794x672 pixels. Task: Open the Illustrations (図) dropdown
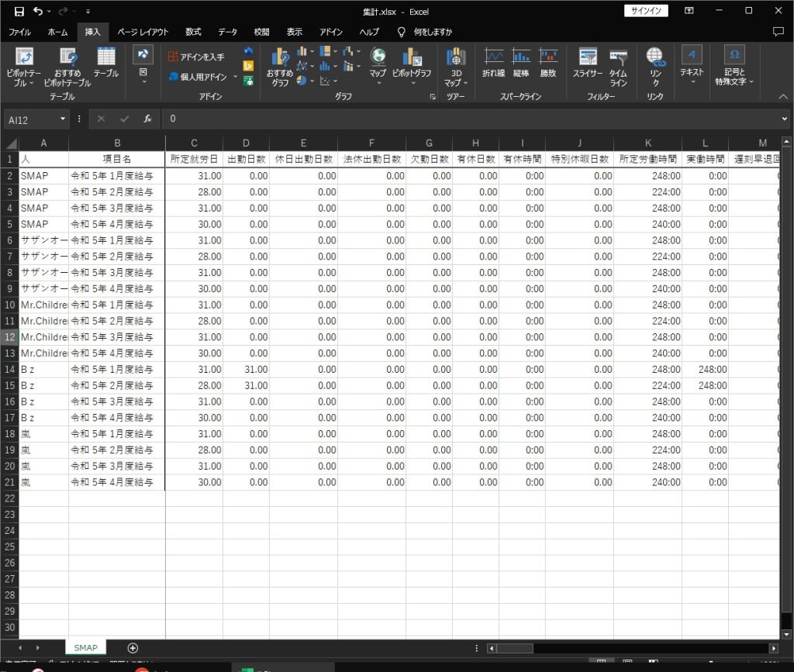(x=143, y=65)
